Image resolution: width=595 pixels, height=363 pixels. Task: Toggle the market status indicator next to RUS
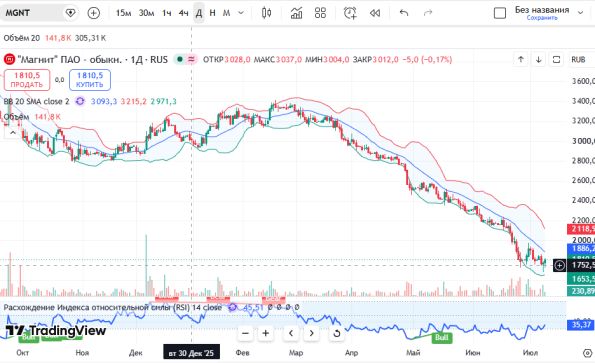click(x=180, y=59)
